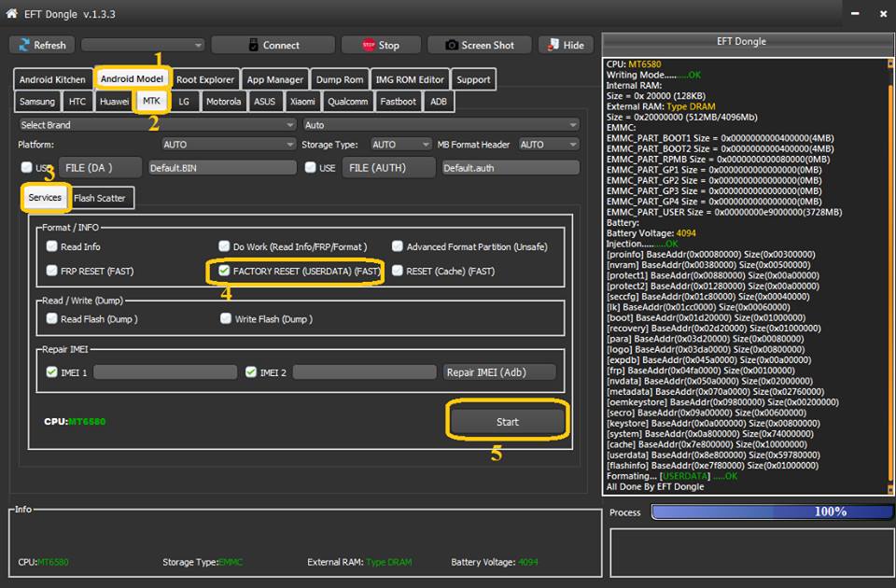
Task: Select the Motorola brand tab
Action: pos(223,101)
